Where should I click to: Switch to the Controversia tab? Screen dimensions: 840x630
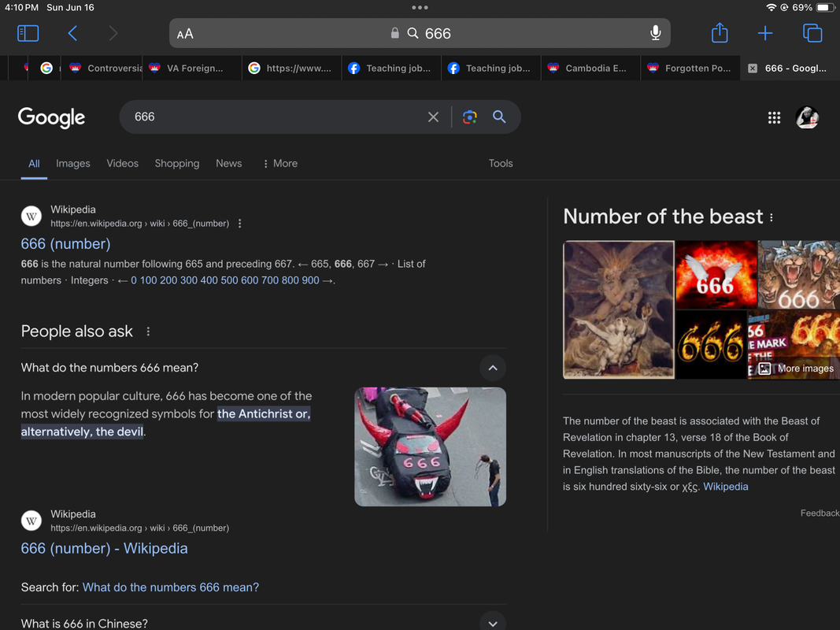click(102, 68)
